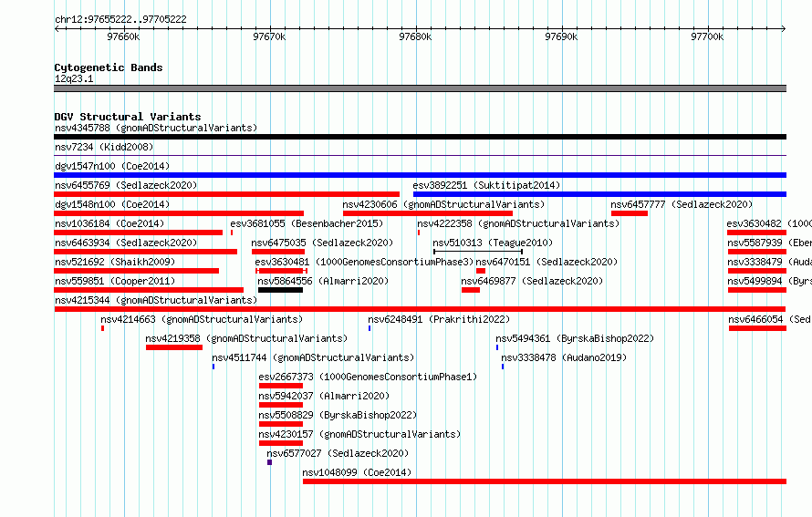The height and width of the screenshot is (517, 812).
Task: Select nsv4230157 gnomAD variant label
Action: click(359, 434)
